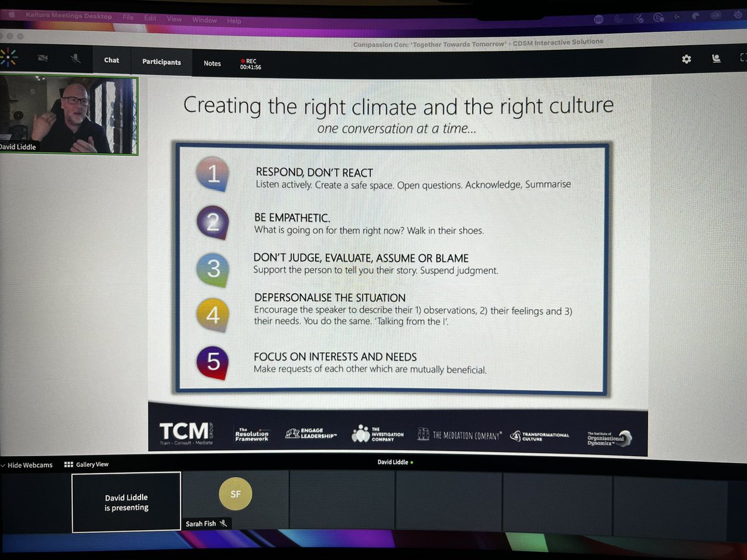The width and height of the screenshot is (747, 560).
Task: Open the Apple menu
Action: (x=11, y=14)
